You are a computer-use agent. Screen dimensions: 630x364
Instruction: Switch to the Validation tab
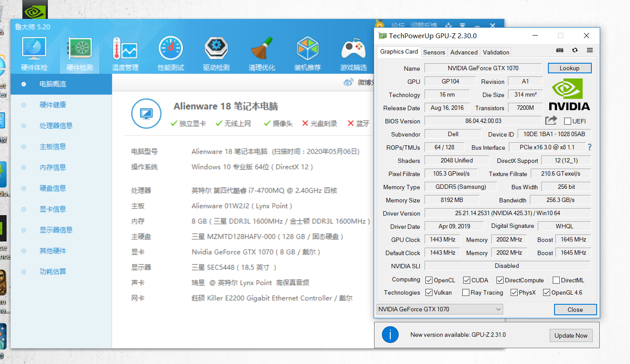coord(496,52)
